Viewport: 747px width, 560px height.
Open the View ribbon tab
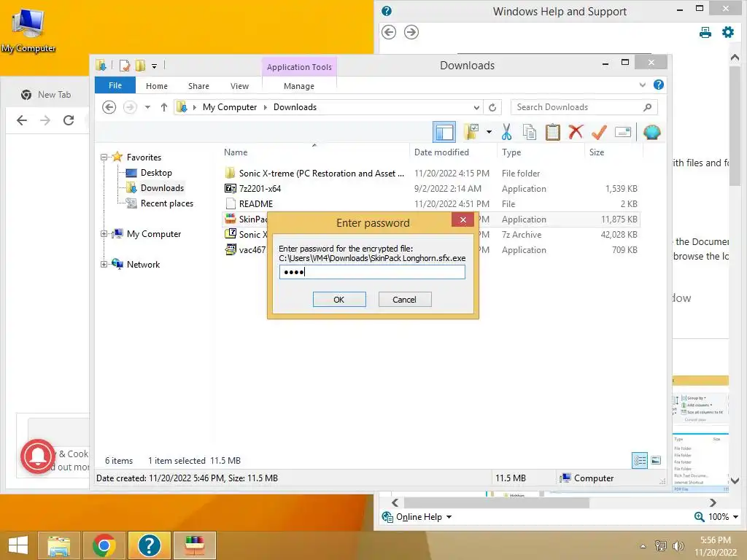[x=239, y=86]
